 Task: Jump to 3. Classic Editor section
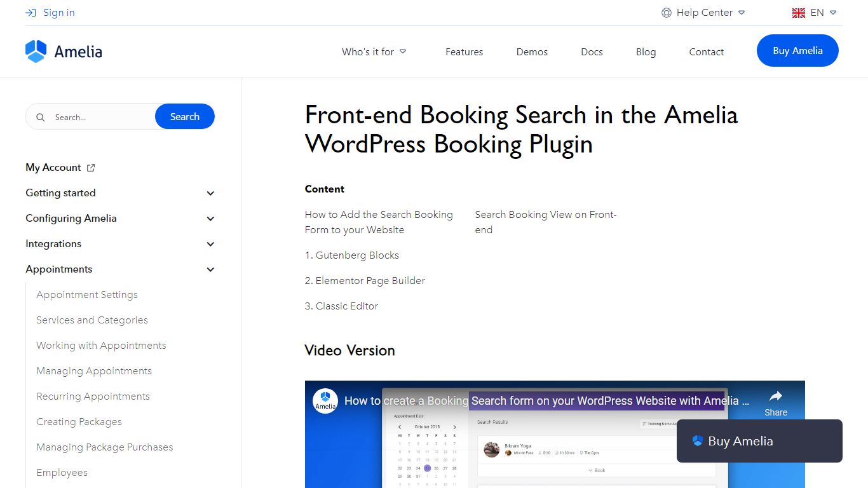coord(341,306)
